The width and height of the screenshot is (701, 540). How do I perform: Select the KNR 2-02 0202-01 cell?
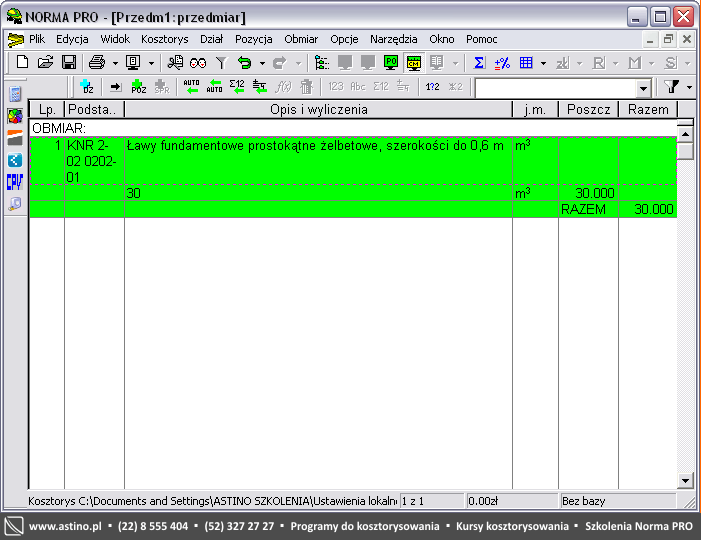tap(94, 161)
